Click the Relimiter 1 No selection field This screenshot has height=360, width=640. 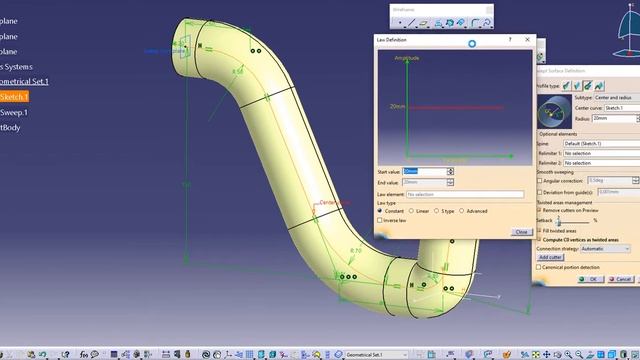602,153
